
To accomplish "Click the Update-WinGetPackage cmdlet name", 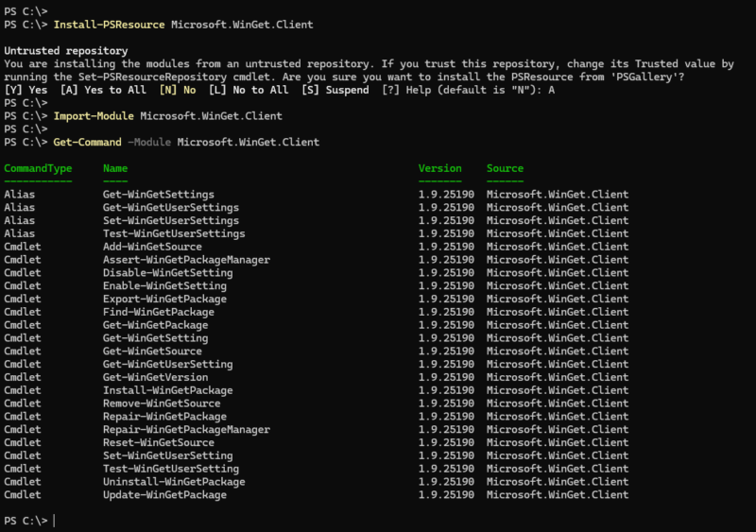I will (164, 494).
